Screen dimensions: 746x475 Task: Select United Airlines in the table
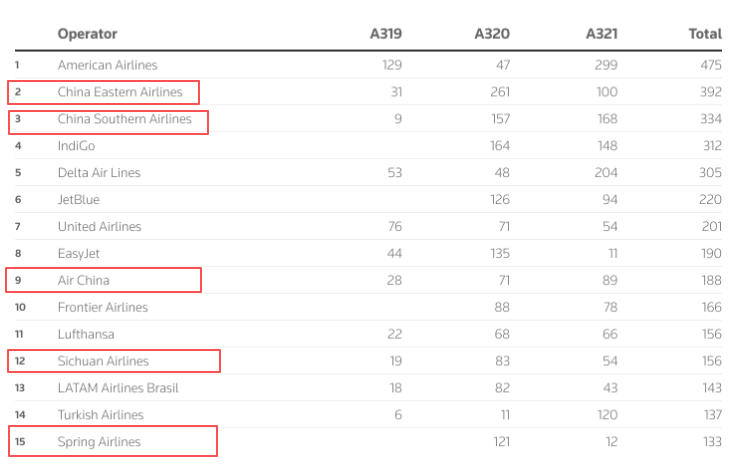[100, 227]
